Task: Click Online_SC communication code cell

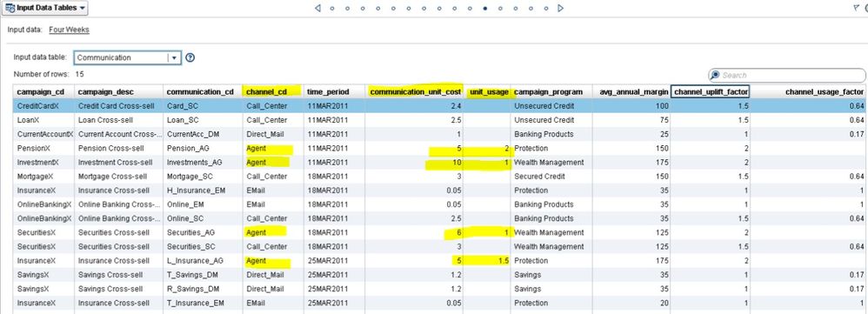Action: click(x=203, y=218)
